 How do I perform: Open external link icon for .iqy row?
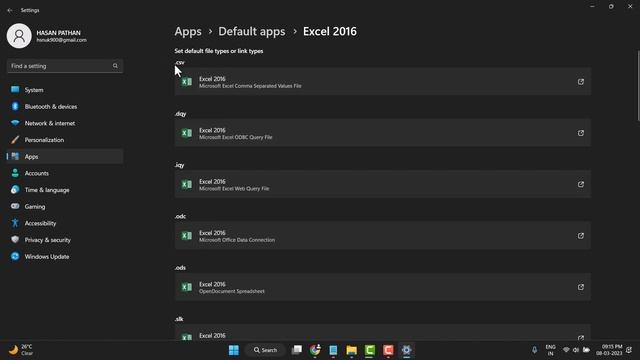coord(580,184)
